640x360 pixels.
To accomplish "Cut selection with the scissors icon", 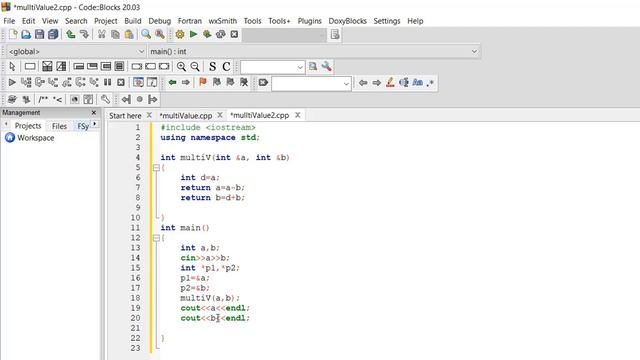I will click(102, 34).
